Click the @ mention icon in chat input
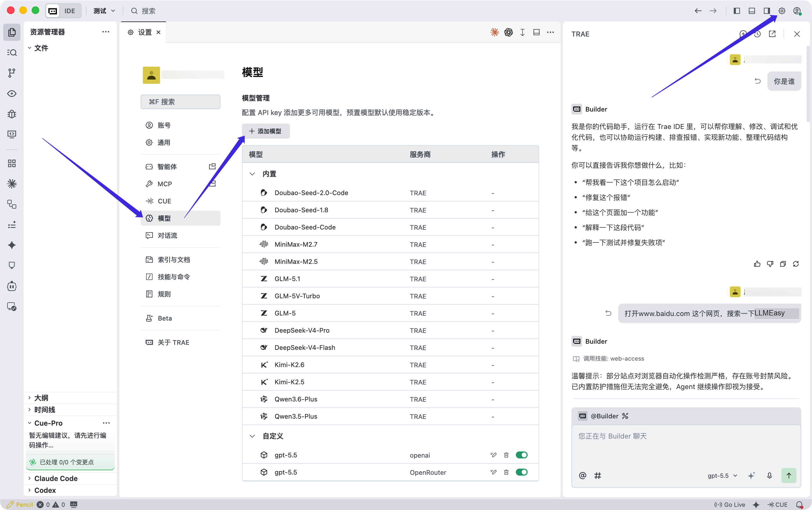This screenshot has width=812, height=510. tap(582, 476)
